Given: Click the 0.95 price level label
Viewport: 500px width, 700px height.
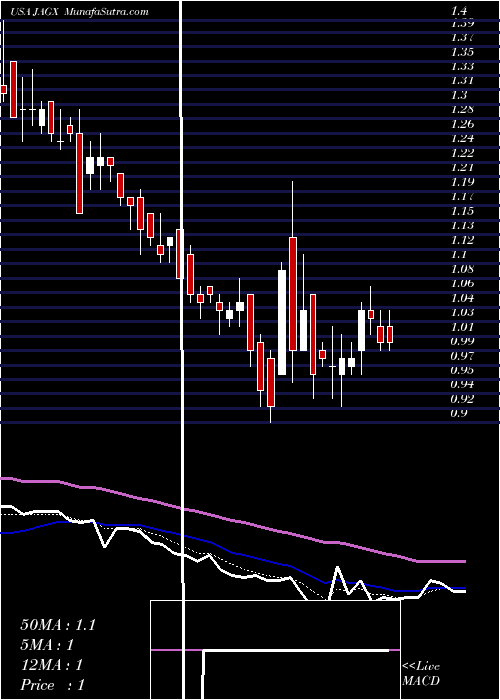Looking at the screenshot, I should [462, 370].
